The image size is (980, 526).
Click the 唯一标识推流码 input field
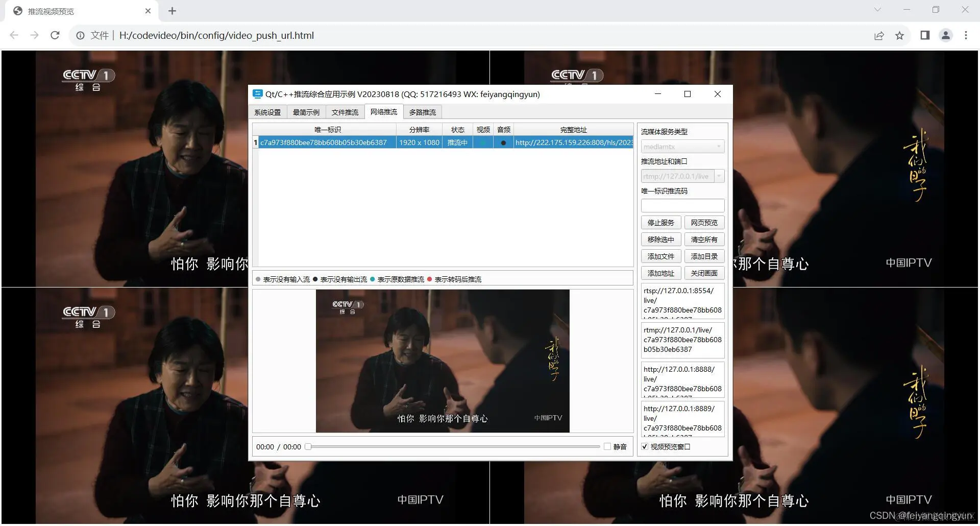tap(682, 205)
